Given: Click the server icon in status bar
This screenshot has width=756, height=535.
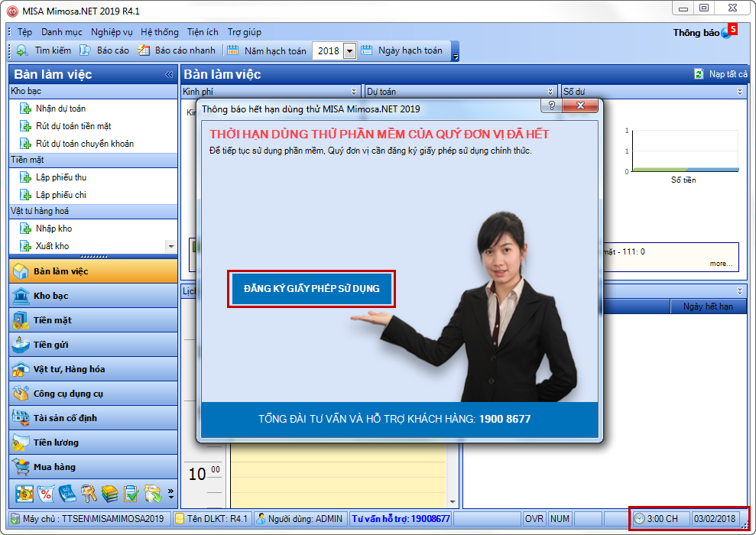Looking at the screenshot, I should 15,519.
